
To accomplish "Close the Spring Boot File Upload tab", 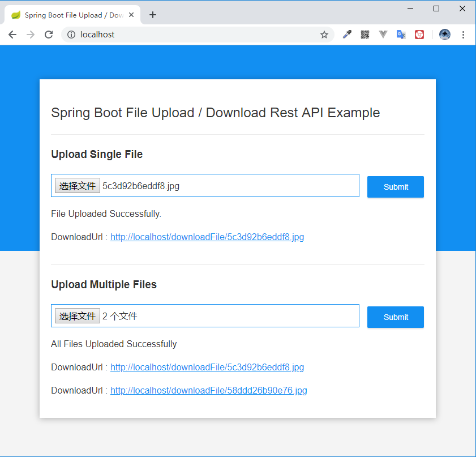I will 132,15.
